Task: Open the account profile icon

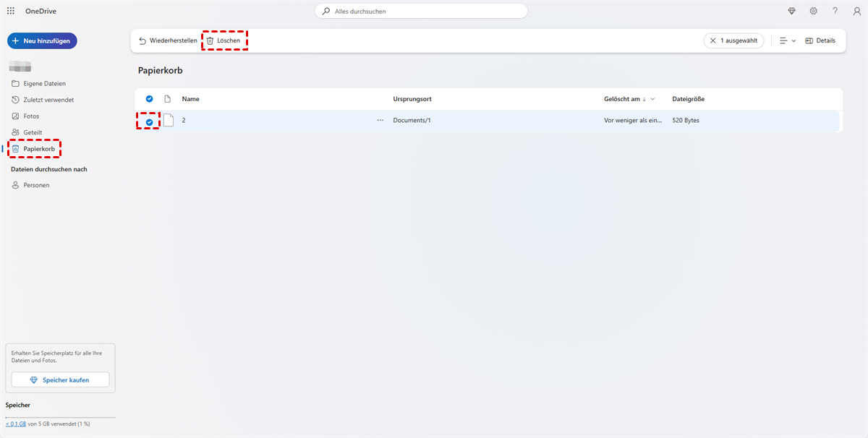Action: [856, 11]
